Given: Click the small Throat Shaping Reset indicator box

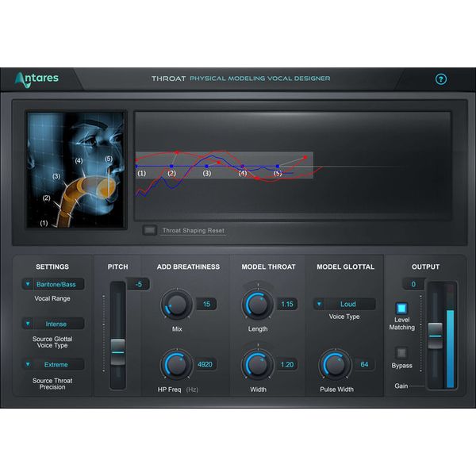Looking at the screenshot, I should [148, 231].
